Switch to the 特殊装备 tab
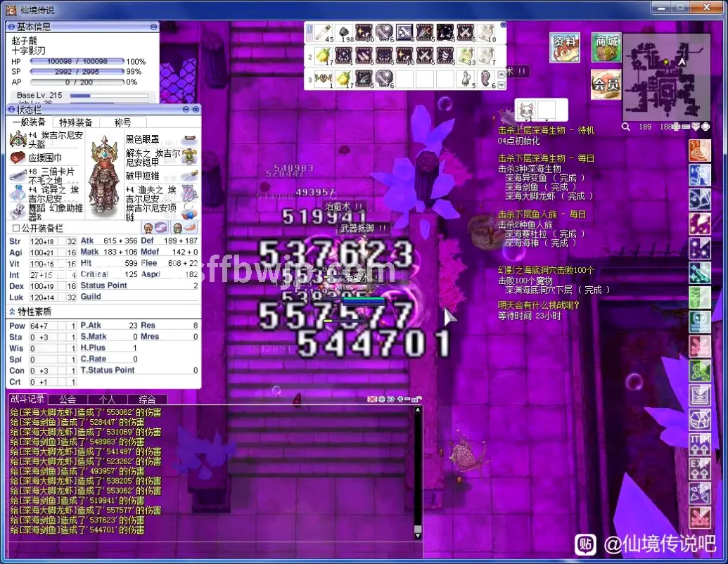Image resolution: width=728 pixels, height=564 pixels. (77, 121)
